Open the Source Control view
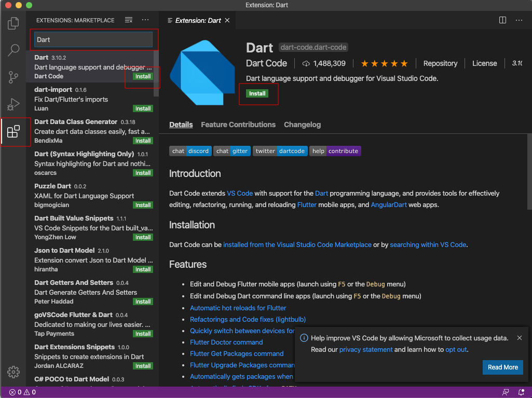This screenshot has height=398, width=532. [13, 77]
